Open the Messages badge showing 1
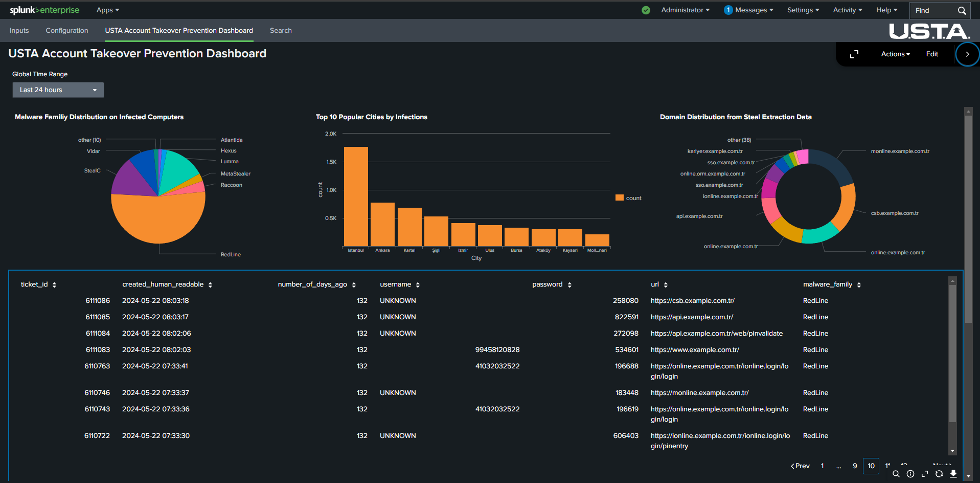 coord(728,10)
